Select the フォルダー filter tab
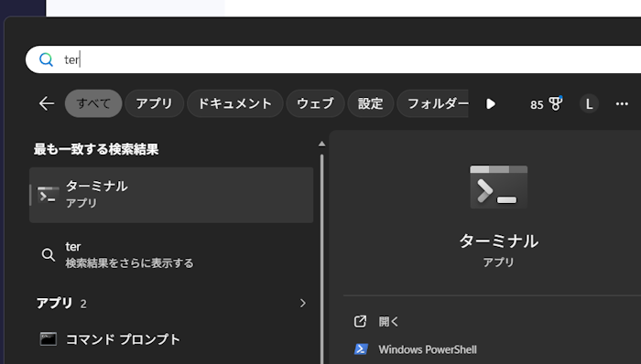The width and height of the screenshot is (641, 364). 432,103
